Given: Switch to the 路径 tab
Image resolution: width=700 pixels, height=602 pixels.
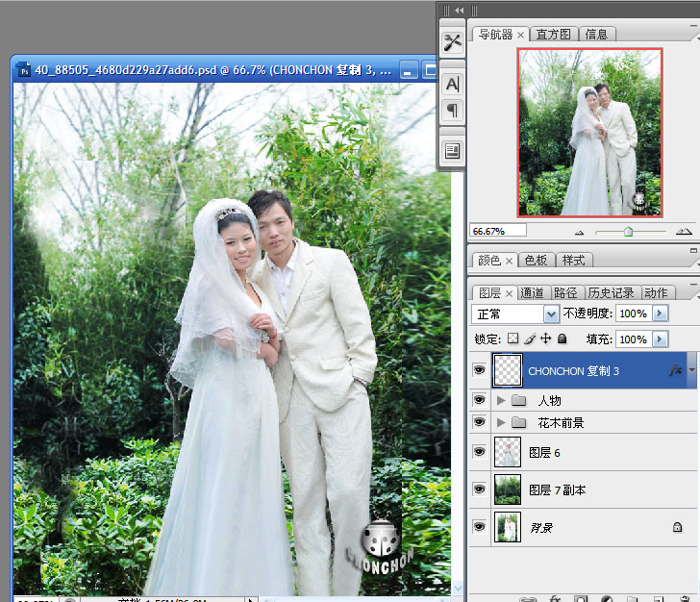Looking at the screenshot, I should click(x=566, y=293).
